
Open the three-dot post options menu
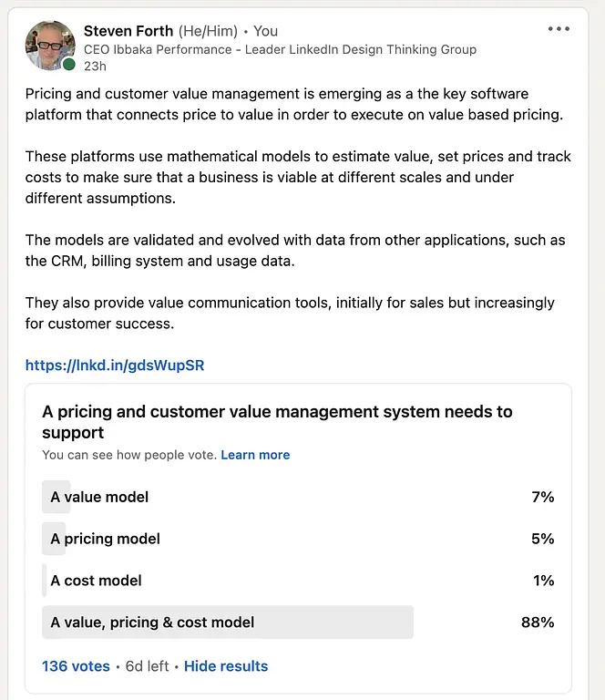click(x=559, y=29)
